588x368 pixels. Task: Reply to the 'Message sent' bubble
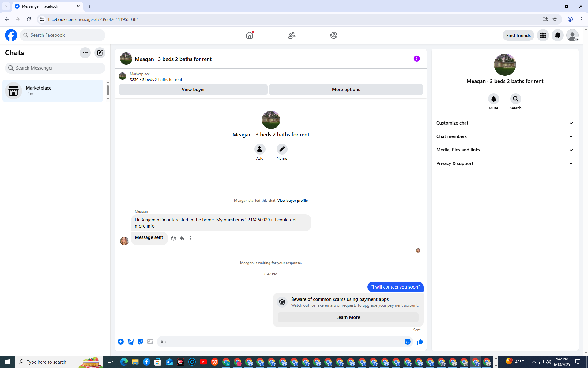tap(182, 238)
